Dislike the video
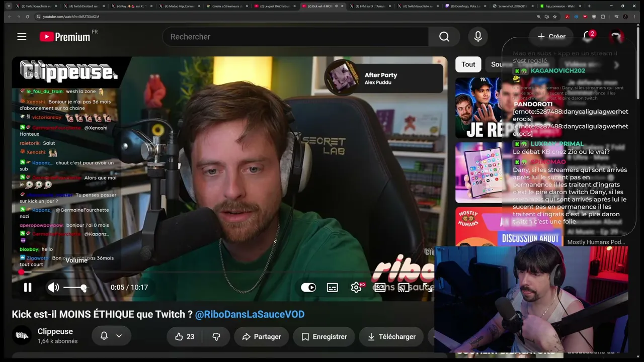The image size is (644, 362). (x=216, y=337)
